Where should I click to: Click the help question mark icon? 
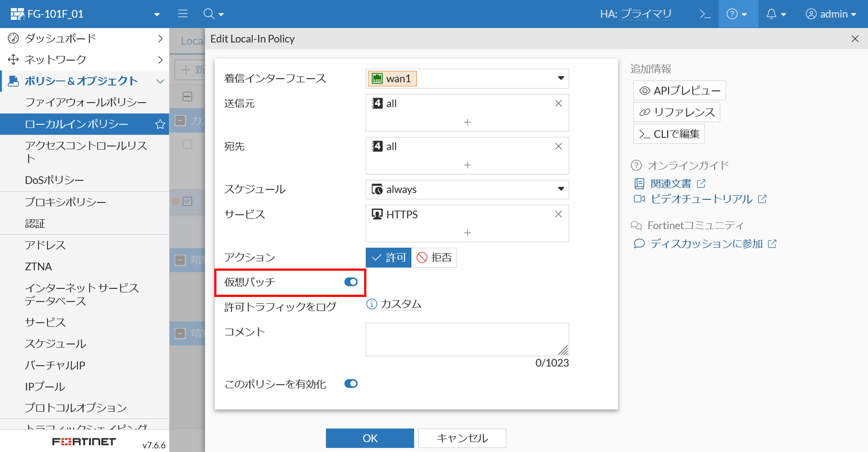732,14
